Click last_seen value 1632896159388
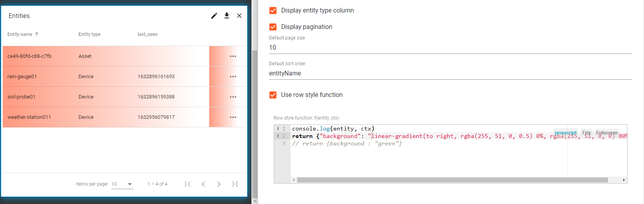This screenshot has width=644, height=204. (156, 97)
